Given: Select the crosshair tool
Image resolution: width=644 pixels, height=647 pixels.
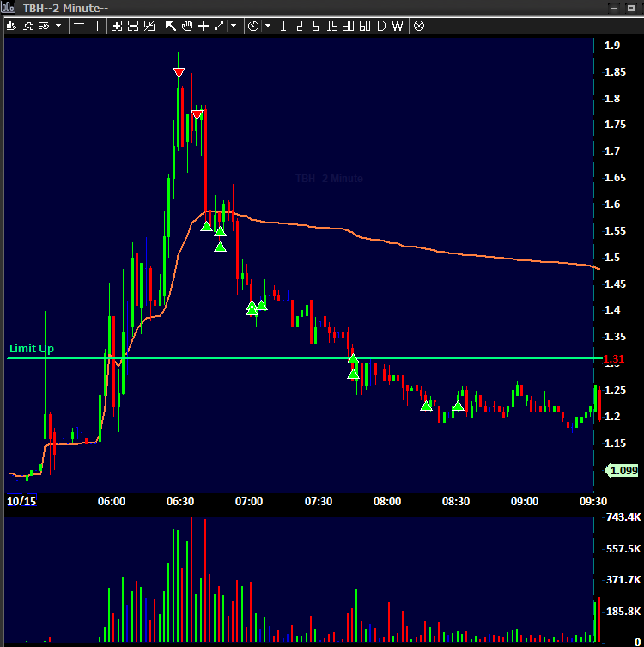Looking at the screenshot, I should (x=204, y=27).
